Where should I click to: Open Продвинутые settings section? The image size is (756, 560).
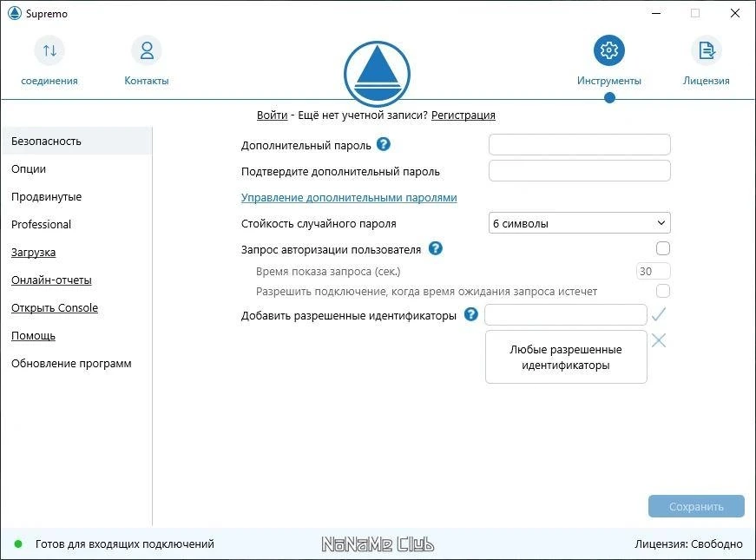tap(46, 197)
